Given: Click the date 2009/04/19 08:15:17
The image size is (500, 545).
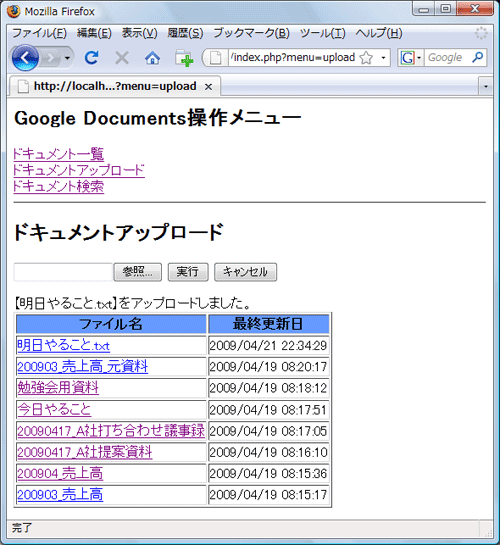Looking at the screenshot, I should 268,495.
